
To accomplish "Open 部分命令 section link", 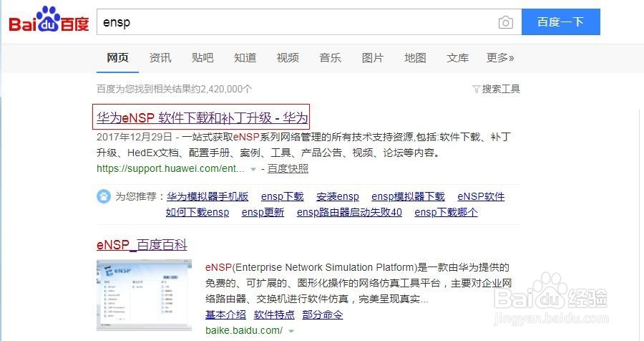I will tap(323, 314).
